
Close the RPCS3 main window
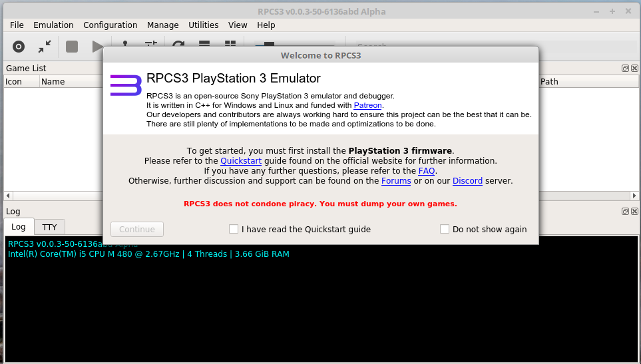tap(628, 11)
